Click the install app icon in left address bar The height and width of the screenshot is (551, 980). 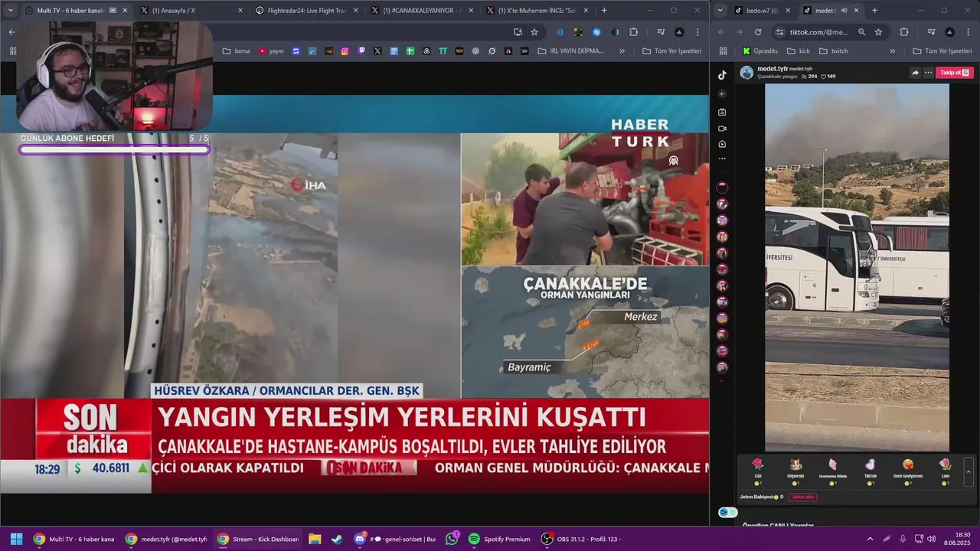[x=518, y=32]
